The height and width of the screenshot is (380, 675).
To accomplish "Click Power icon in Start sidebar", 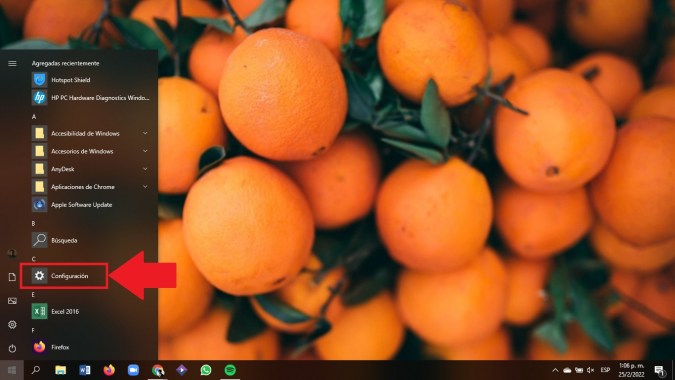I will coord(12,348).
